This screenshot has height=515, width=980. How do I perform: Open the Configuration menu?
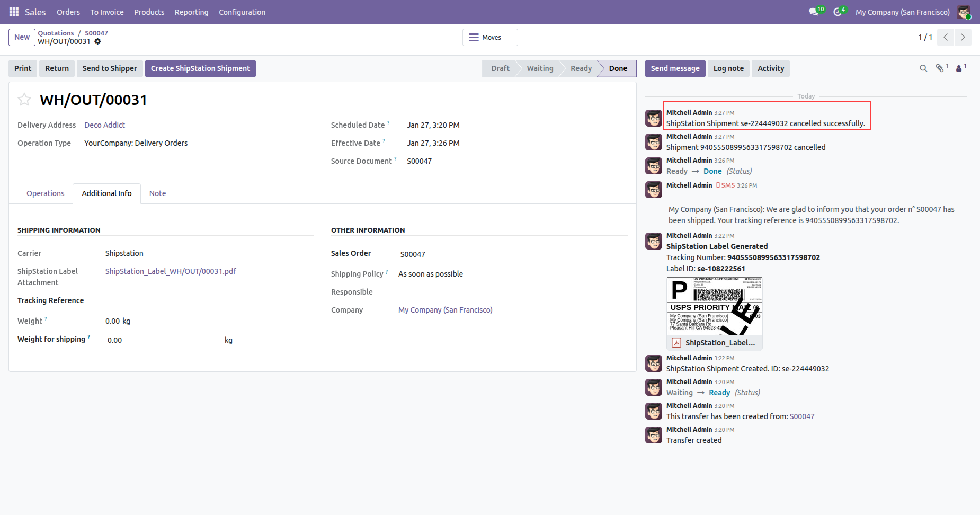tap(242, 12)
